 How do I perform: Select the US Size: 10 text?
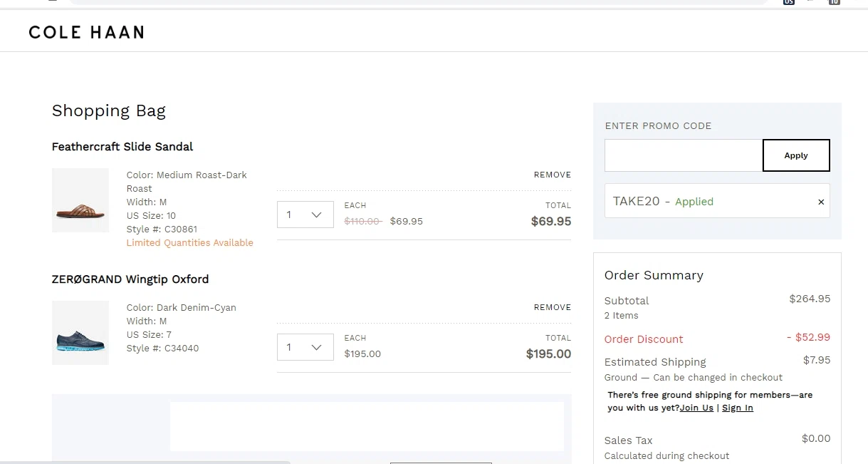click(152, 215)
